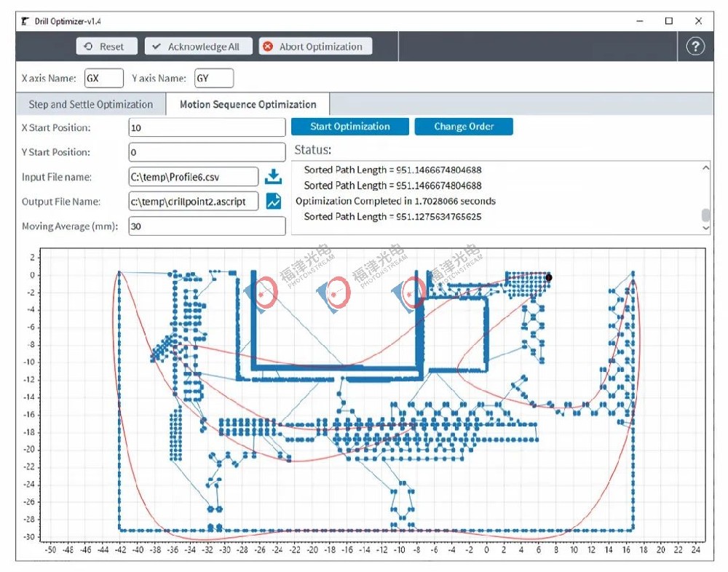This screenshot has width=728, height=572.
Task: Maximize the Drill Optimizer window
Action: click(x=669, y=21)
